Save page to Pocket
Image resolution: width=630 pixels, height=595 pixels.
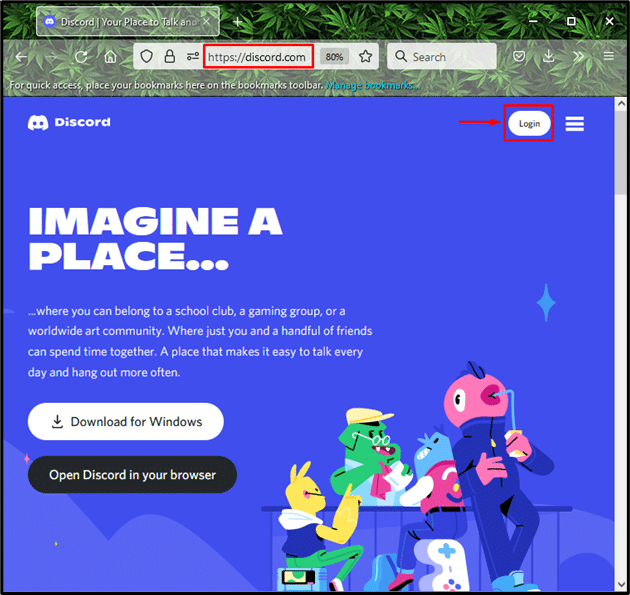(519, 56)
